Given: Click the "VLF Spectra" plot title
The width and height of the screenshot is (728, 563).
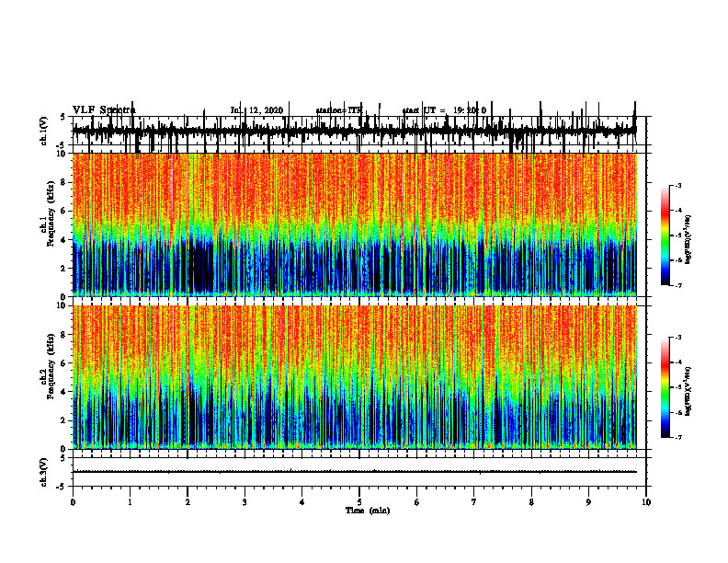Looking at the screenshot, I should pos(104,110).
